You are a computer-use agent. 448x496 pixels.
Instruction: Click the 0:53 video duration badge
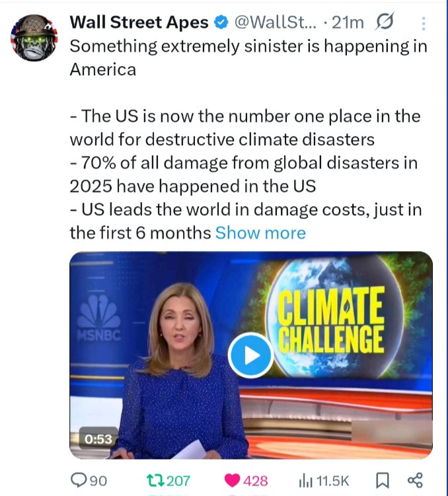(x=99, y=438)
